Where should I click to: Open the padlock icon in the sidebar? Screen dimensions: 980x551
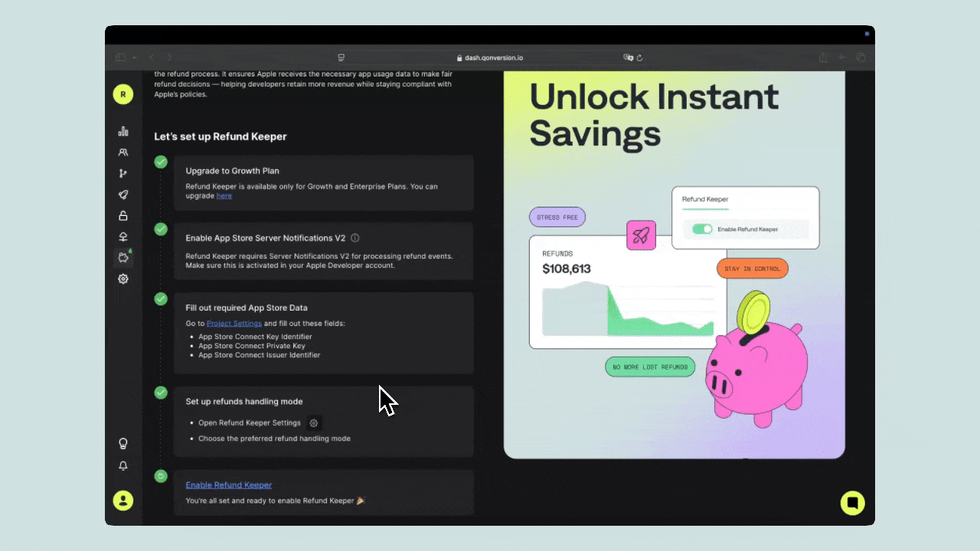(x=123, y=216)
